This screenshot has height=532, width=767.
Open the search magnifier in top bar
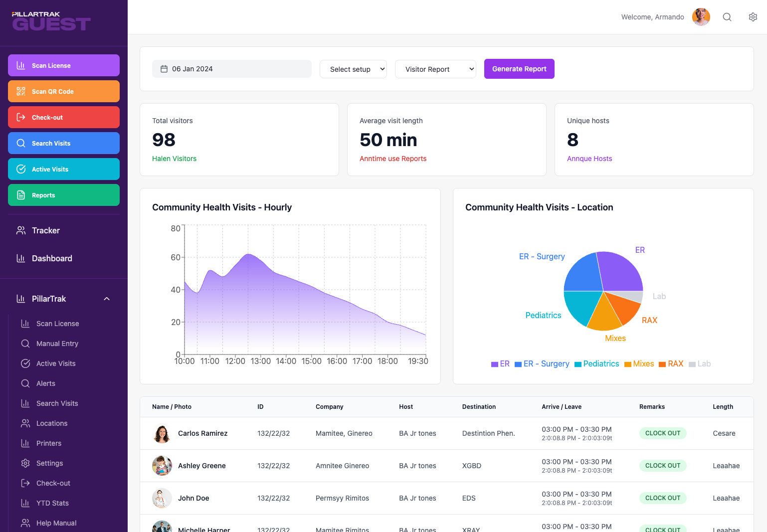point(727,16)
